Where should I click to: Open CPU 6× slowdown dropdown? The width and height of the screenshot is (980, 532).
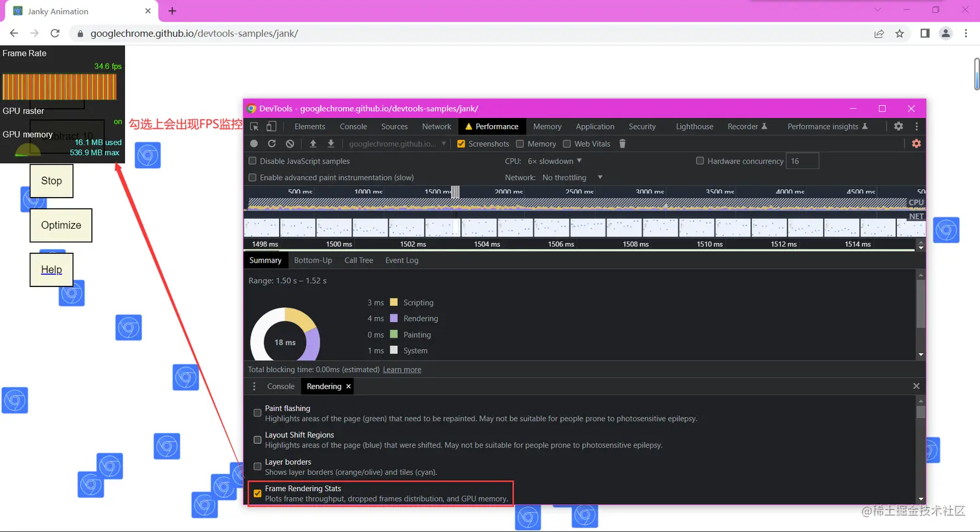click(554, 161)
